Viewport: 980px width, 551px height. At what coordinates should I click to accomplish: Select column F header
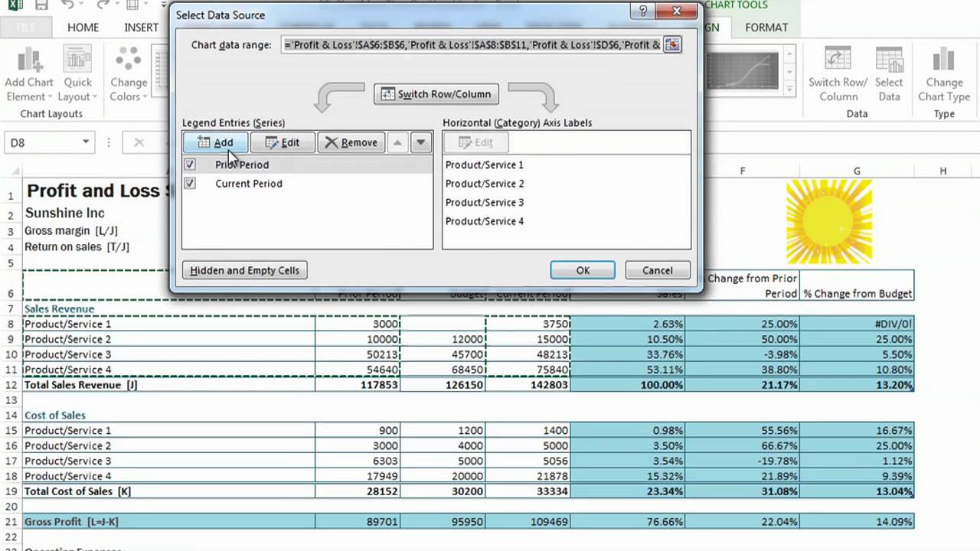point(742,171)
